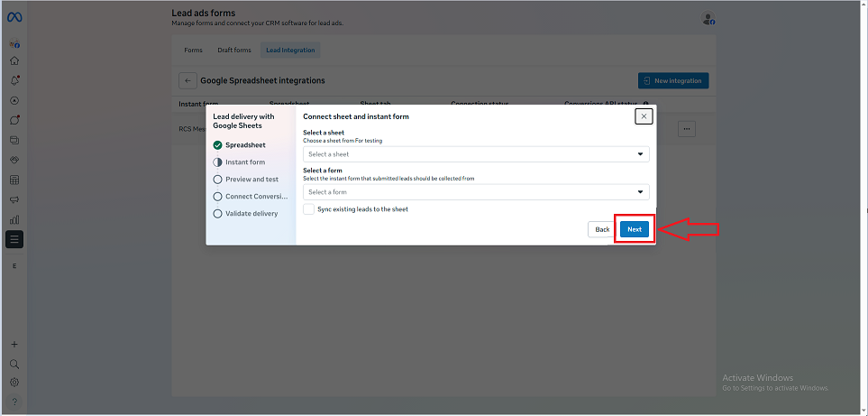Image resolution: width=868 pixels, height=416 pixels.
Task: Open the Home icon in left sidebar
Action: [x=14, y=61]
